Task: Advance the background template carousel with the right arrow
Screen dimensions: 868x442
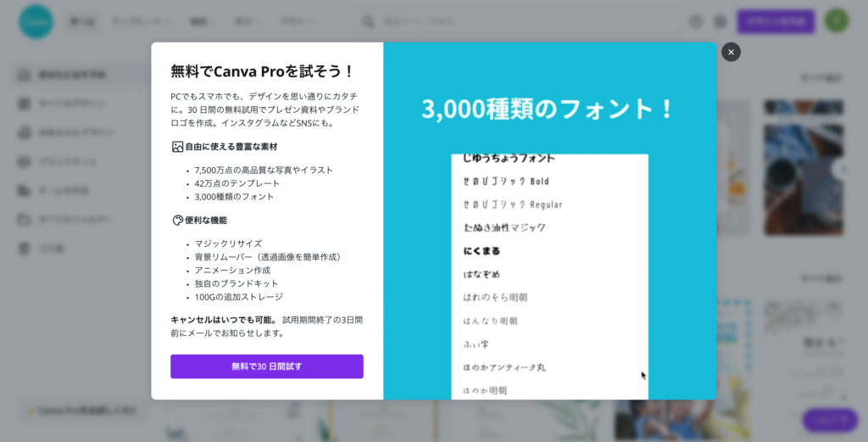Action: [x=843, y=169]
